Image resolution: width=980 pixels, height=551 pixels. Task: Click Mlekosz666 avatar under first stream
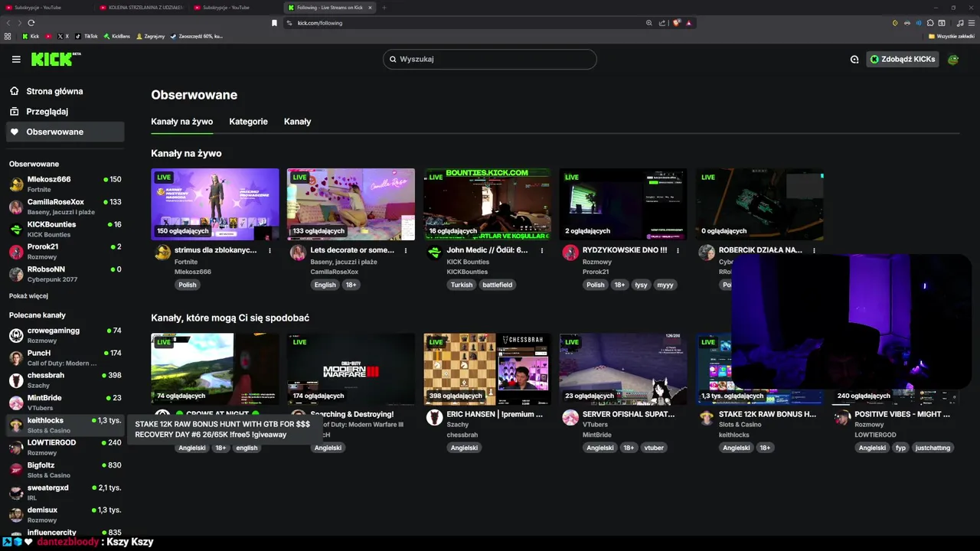click(162, 253)
